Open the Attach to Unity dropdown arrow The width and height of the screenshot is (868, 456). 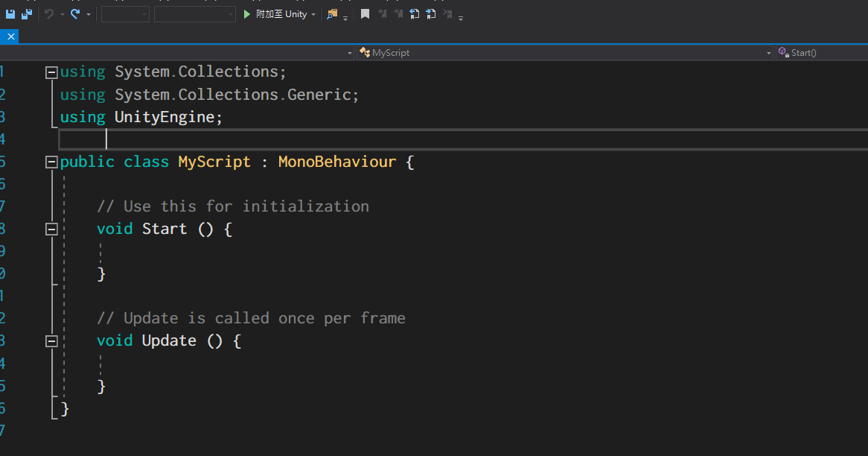point(313,13)
